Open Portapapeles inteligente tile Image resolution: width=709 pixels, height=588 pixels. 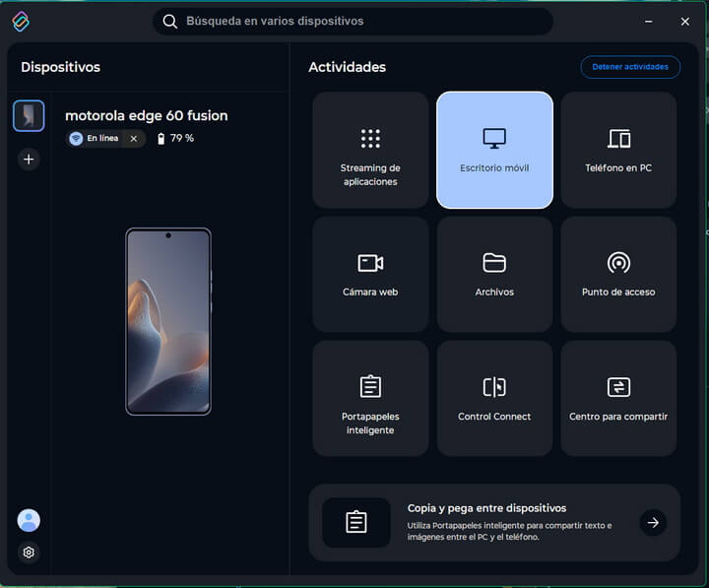370,398
